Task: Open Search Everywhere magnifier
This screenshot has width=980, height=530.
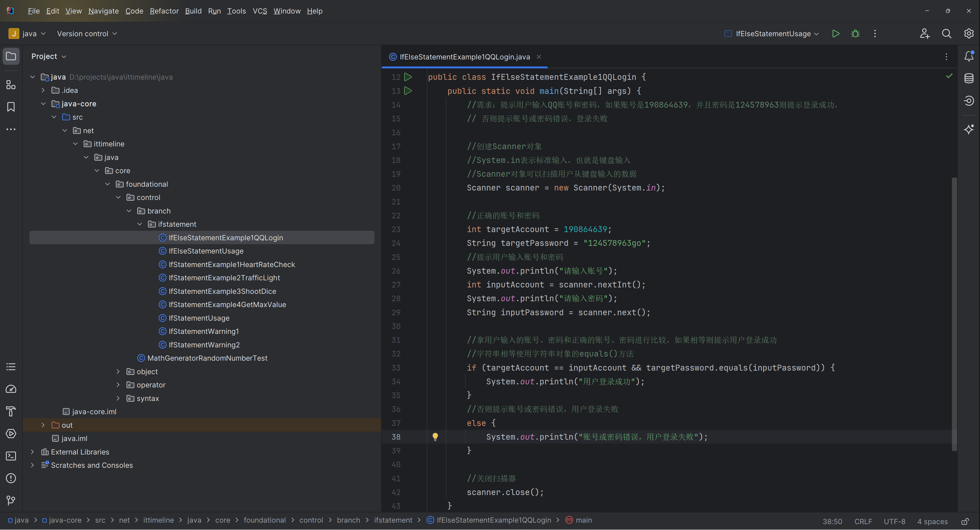Action: point(947,33)
